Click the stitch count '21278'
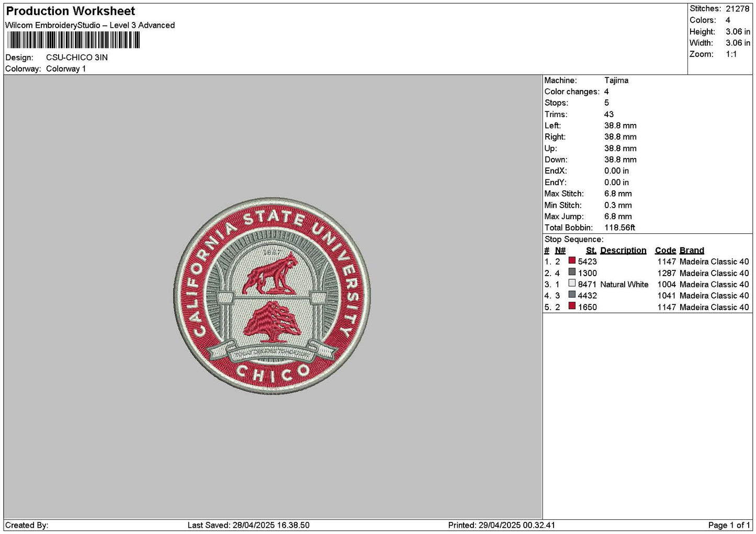The height and width of the screenshot is (534, 756). (x=738, y=9)
